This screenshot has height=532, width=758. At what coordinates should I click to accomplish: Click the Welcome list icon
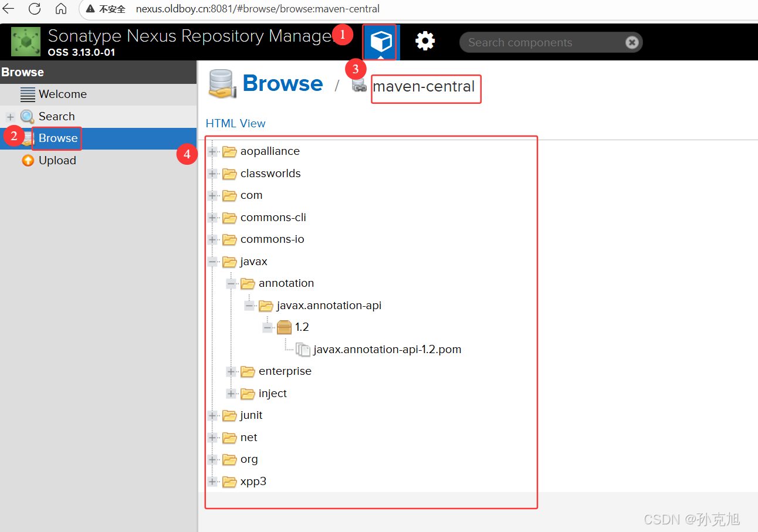[28, 94]
